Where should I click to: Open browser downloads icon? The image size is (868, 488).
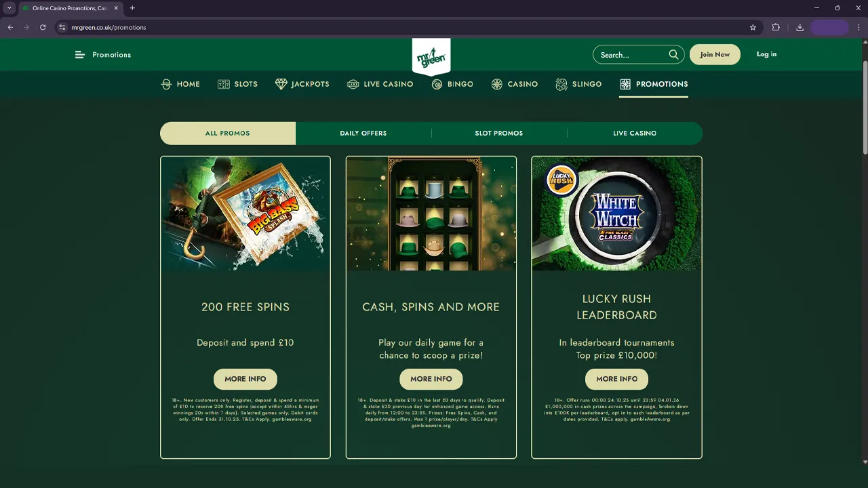click(800, 27)
